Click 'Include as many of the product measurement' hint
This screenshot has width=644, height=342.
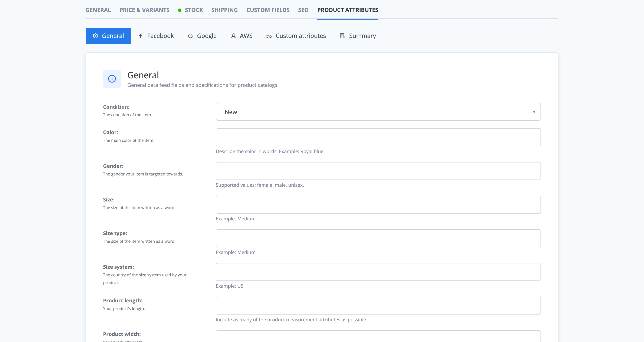(x=291, y=320)
